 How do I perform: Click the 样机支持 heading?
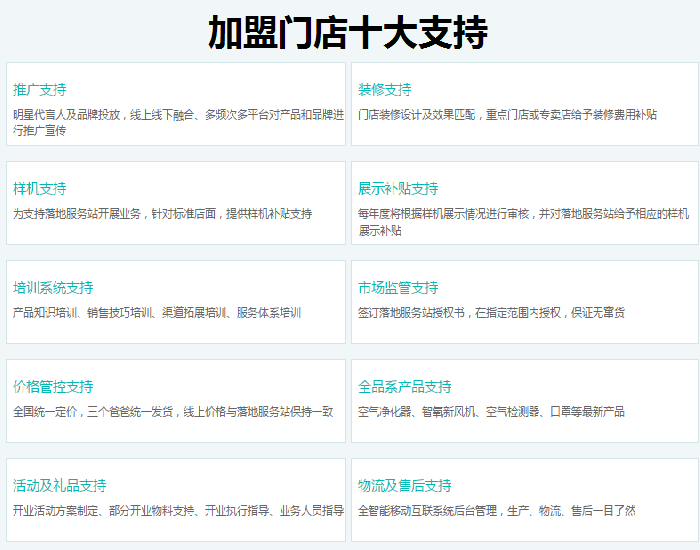click(x=40, y=189)
